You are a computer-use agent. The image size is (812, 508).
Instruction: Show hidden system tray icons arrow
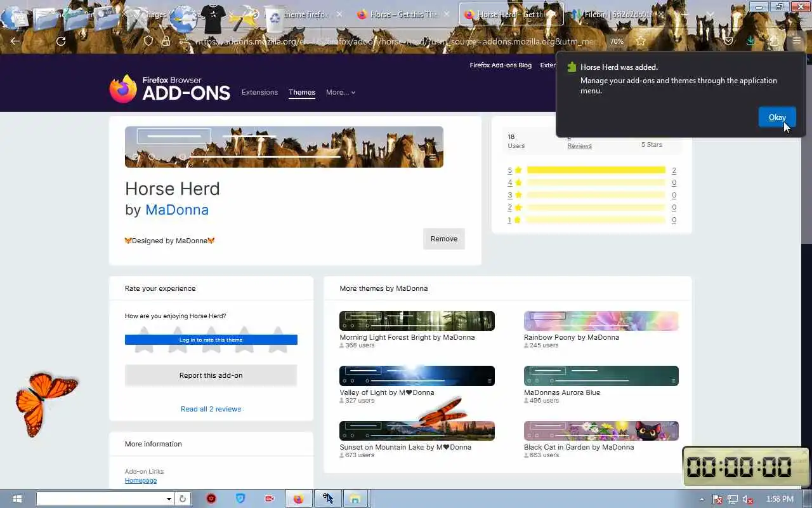(702, 499)
